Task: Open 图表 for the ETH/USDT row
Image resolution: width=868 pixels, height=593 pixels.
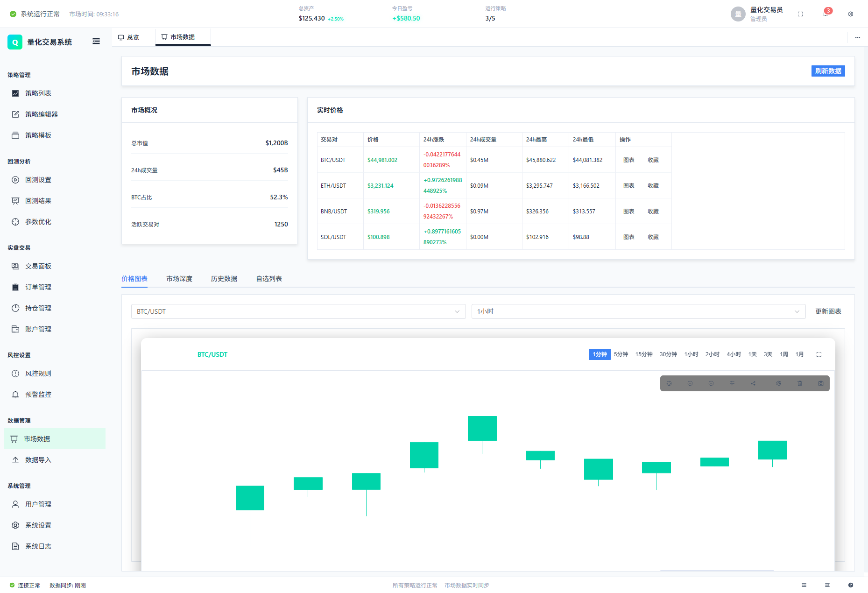Action: tap(629, 186)
